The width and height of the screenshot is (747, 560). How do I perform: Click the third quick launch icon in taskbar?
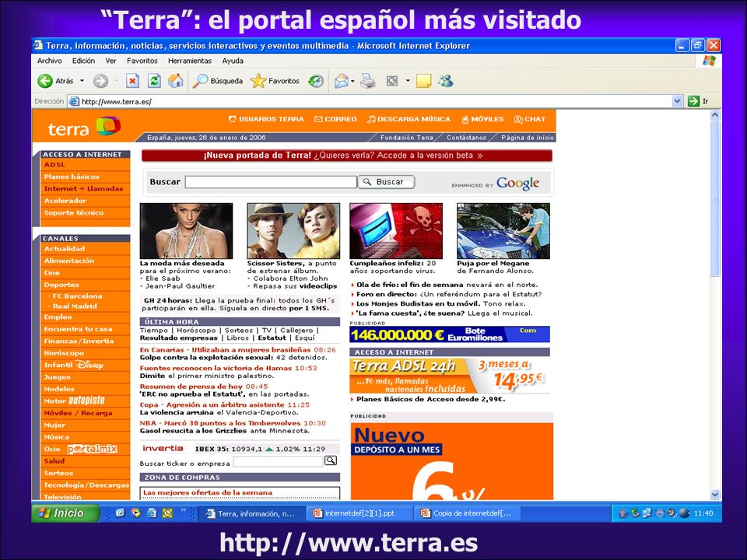152,513
